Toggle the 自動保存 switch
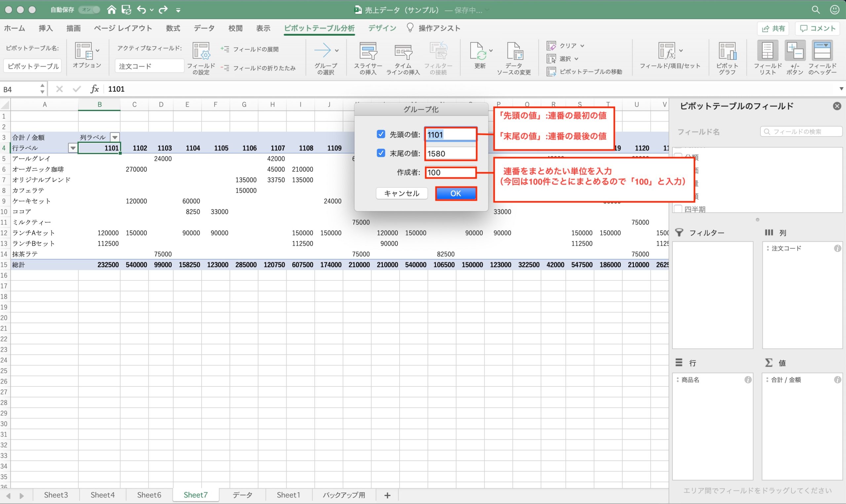 [89, 10]
